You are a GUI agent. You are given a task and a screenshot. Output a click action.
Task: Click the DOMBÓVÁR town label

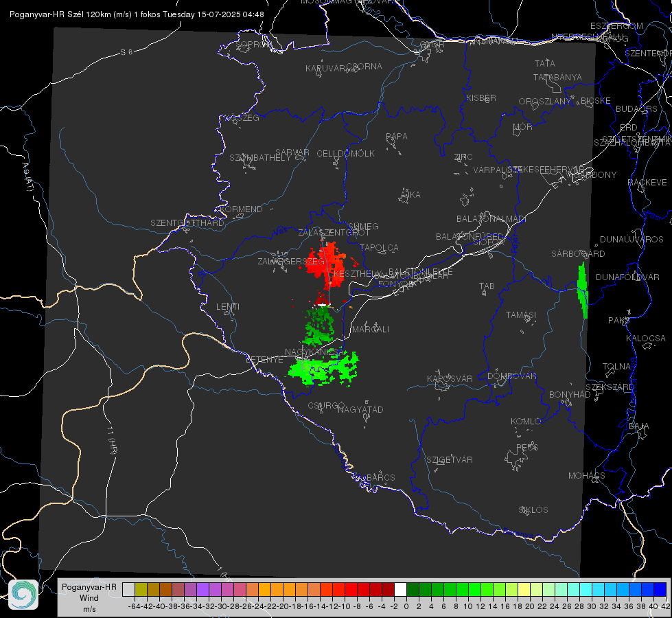coord(511,376)
